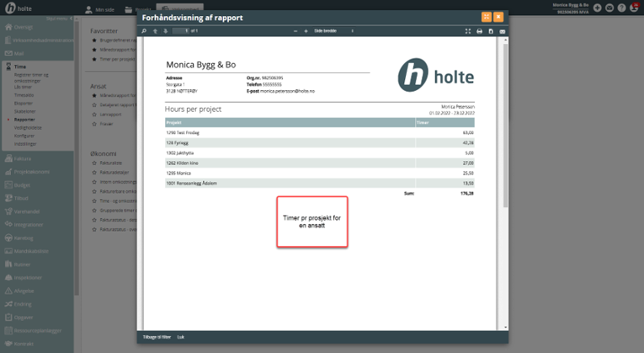The height and width of the screenshot is (353, 644).
Task: Send the report via the email icon
Action: [502, 30]
